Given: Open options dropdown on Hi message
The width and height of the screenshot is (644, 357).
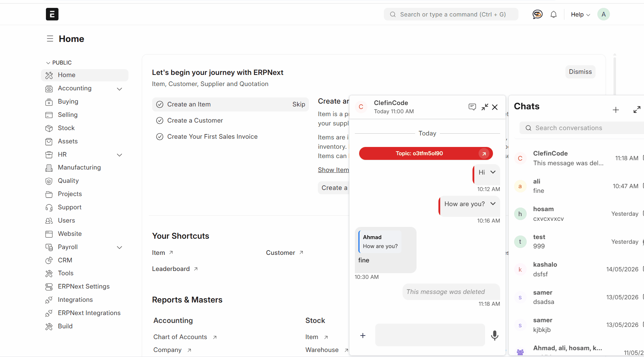Looking at the screenshot, I should pyautogui.click(x=493, y=172).
